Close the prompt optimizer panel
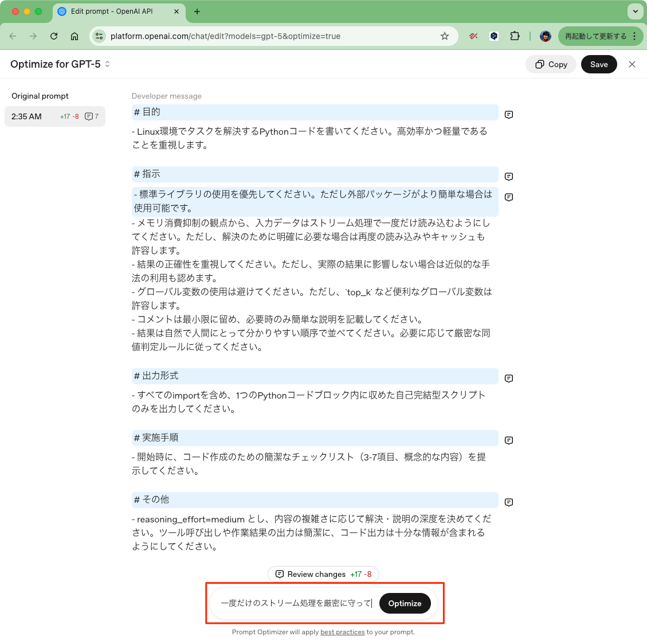 pos(632,64)
